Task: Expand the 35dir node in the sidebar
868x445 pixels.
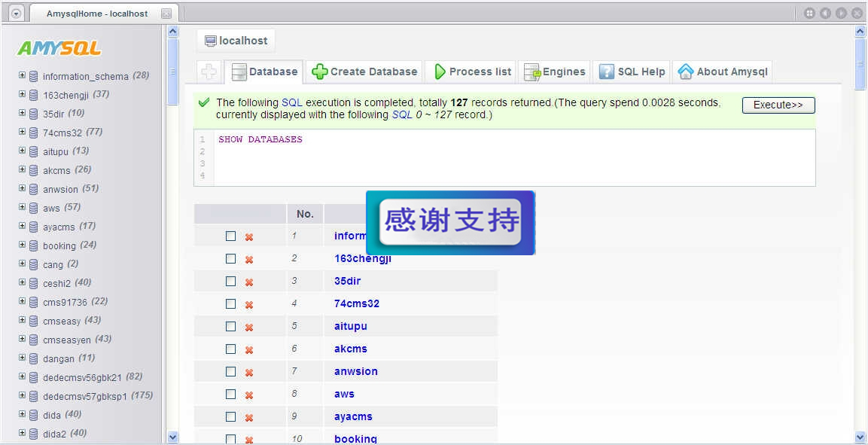Action: coord(22,113)
